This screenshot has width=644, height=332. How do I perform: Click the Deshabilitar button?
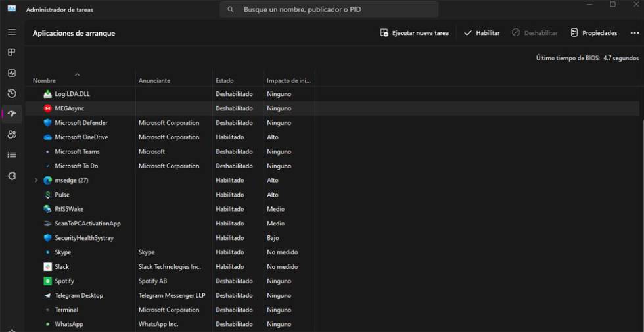coord(535,33)
